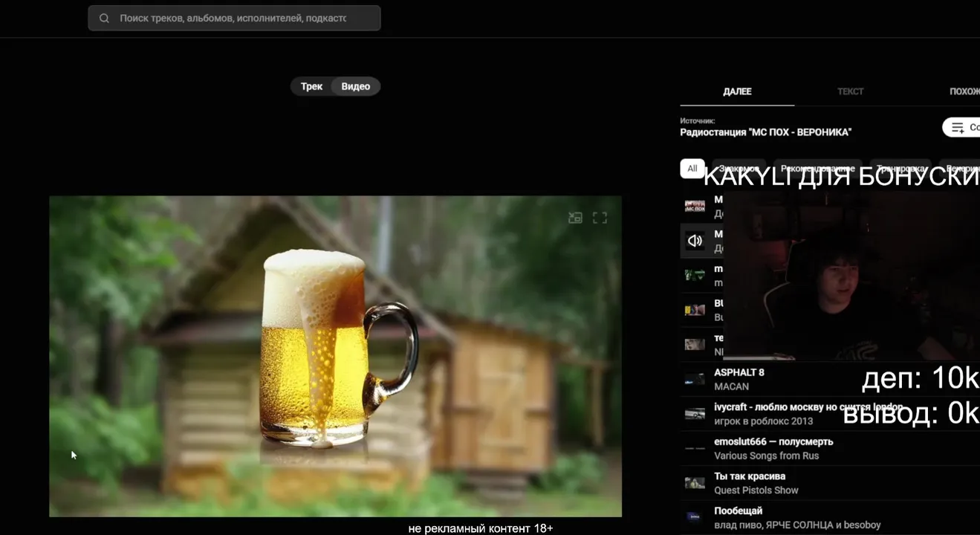Focus the track and album search field

click(x=234, y=19)
